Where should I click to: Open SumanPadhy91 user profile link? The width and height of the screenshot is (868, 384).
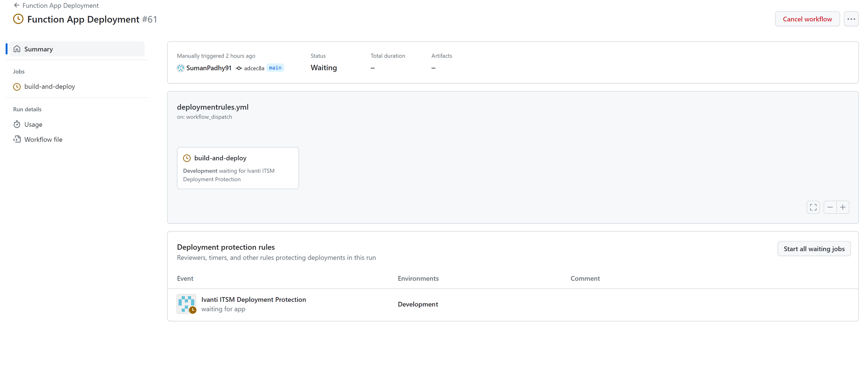coord(209,68)
